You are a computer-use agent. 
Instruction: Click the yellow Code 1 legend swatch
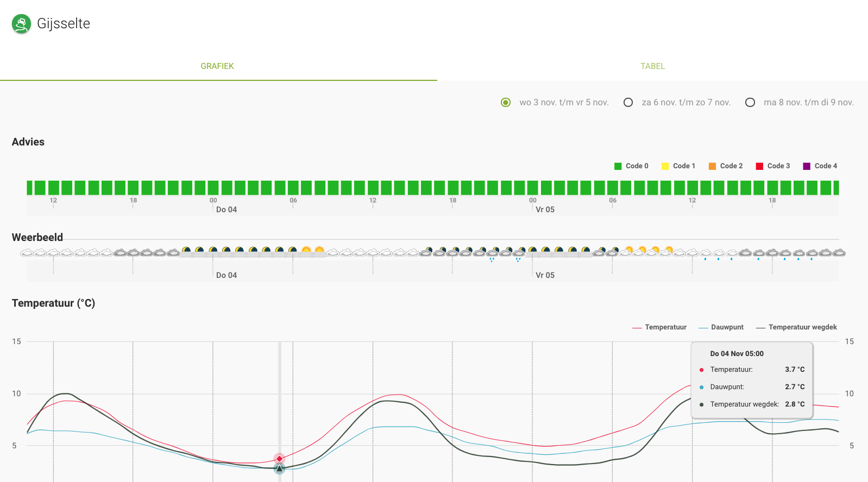tap(665, 166)
